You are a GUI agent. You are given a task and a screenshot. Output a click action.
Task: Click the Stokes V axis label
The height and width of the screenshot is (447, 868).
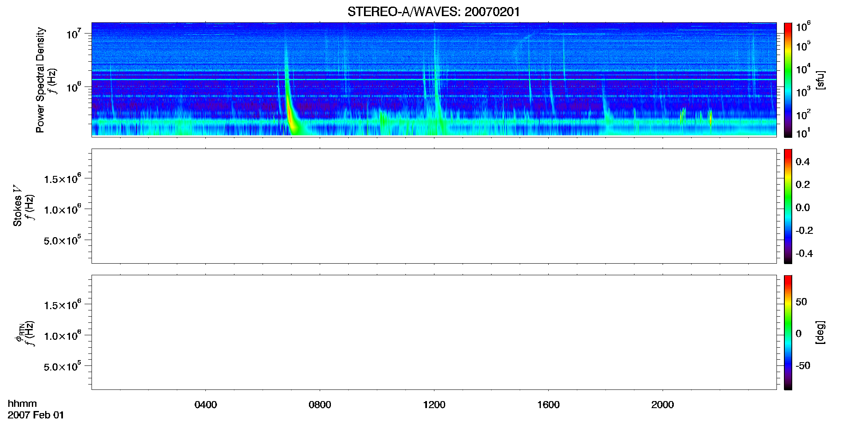coord(18,205)
